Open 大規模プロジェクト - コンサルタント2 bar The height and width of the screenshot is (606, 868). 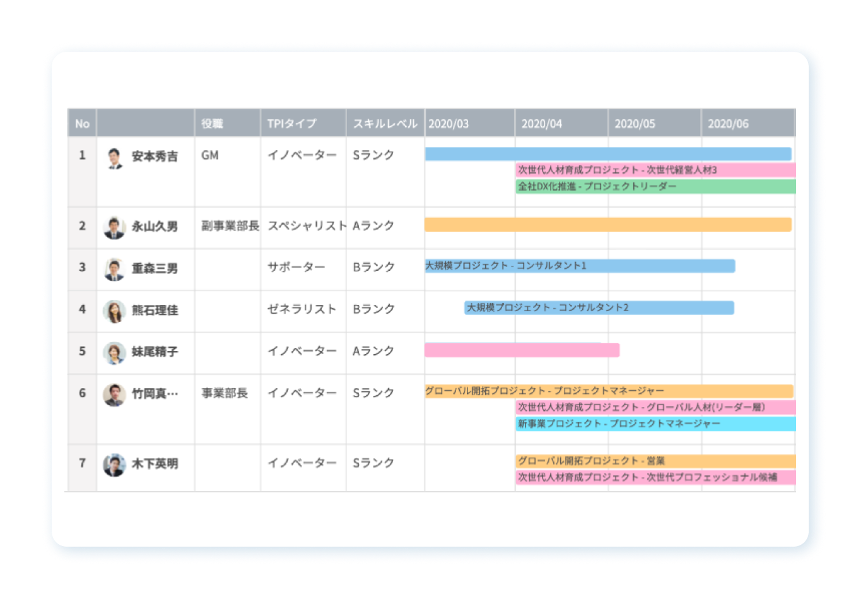click(x=599, y=307)
